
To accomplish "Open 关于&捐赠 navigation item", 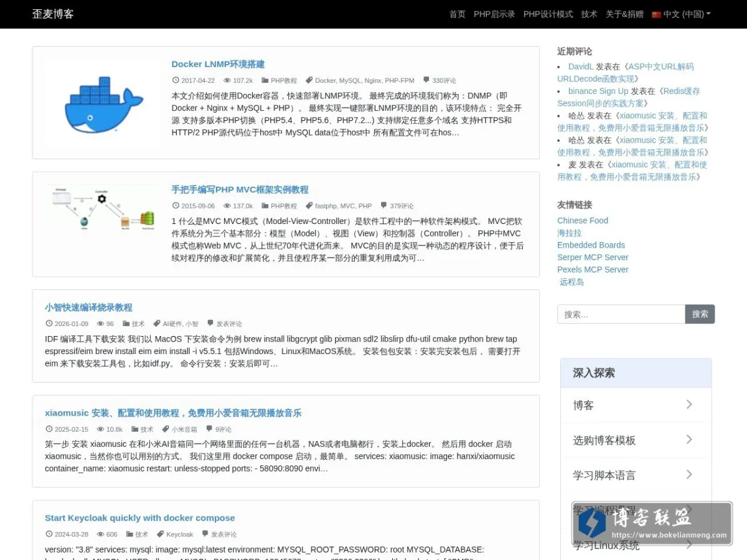I will [x=624, y=14].
